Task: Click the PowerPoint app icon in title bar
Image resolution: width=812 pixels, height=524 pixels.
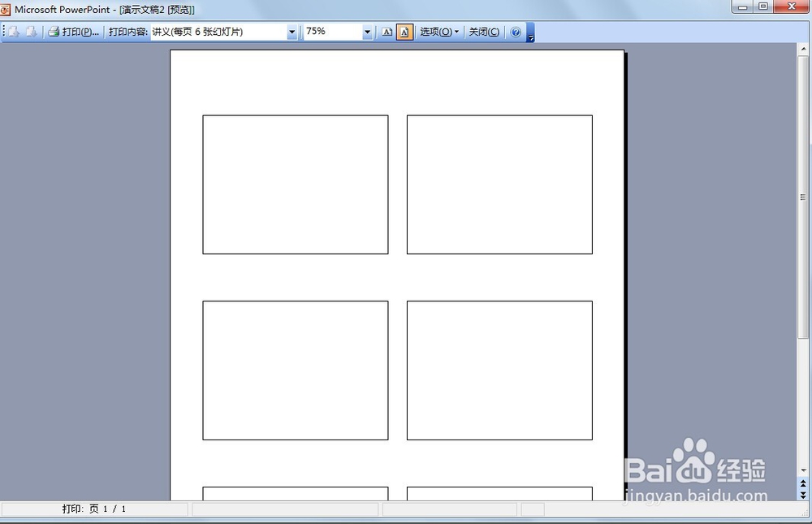Action: [x=5, y=9]
